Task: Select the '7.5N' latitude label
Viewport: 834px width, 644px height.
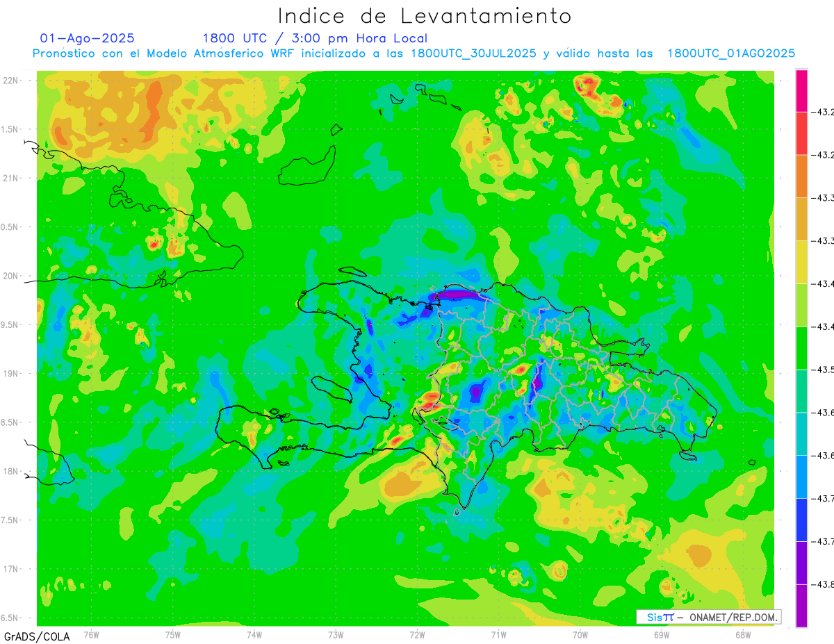Action: click(x=10, y=520)
